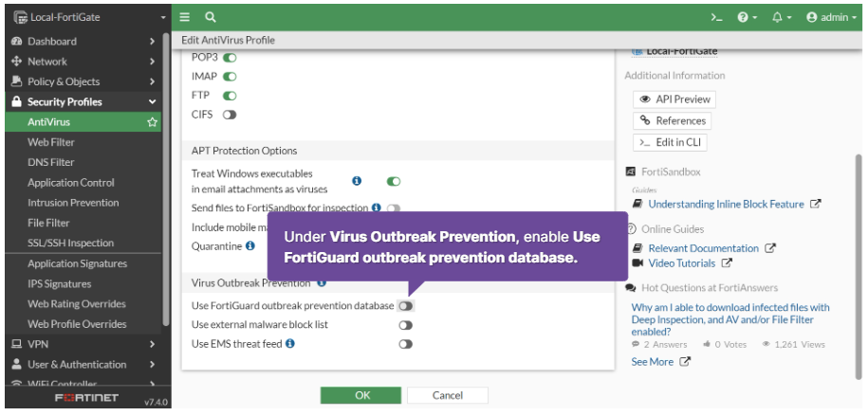Click external link icon after See More
The width and height of the screenshot is (868, 416).
click(x=685, y=361)
